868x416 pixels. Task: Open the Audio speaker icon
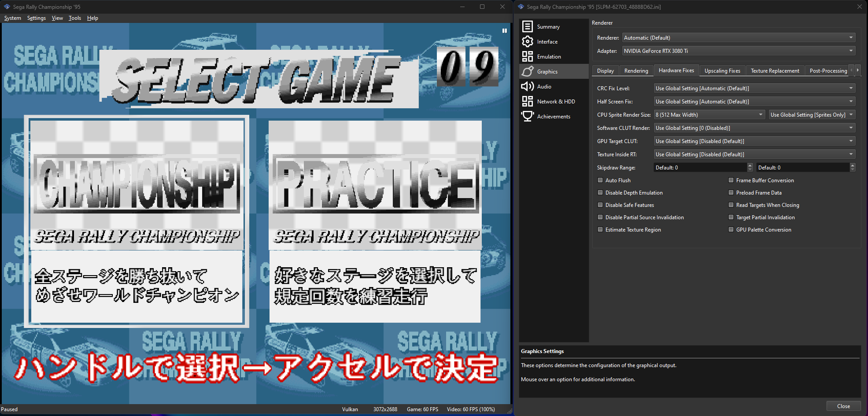pos(527,86)
